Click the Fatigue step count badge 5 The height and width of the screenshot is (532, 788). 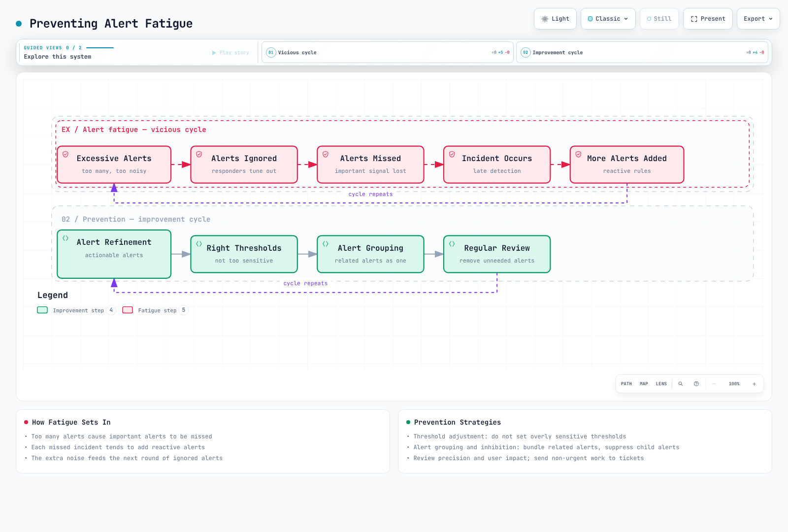tap(184, 310)
